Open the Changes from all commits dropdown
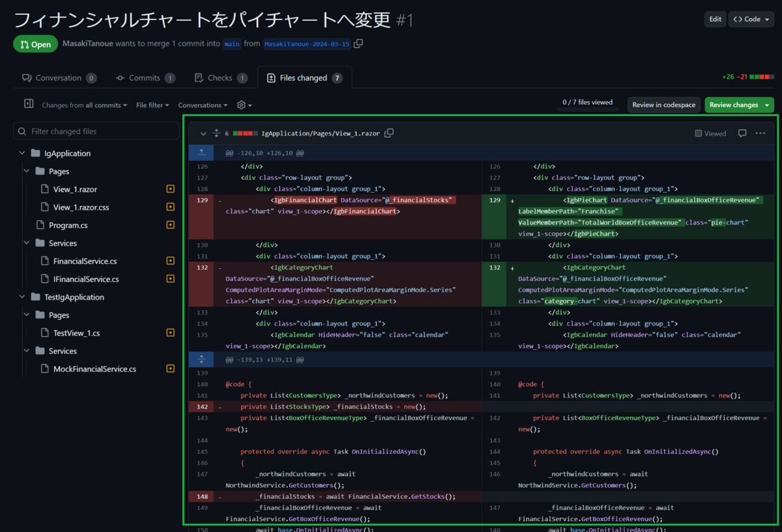 tap(84, 105)
